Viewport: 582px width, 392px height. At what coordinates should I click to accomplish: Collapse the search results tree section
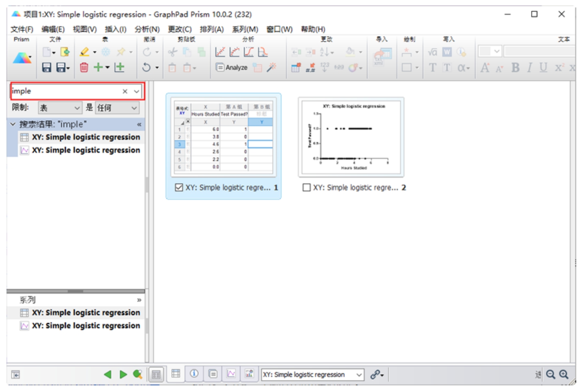pos(13,124)
